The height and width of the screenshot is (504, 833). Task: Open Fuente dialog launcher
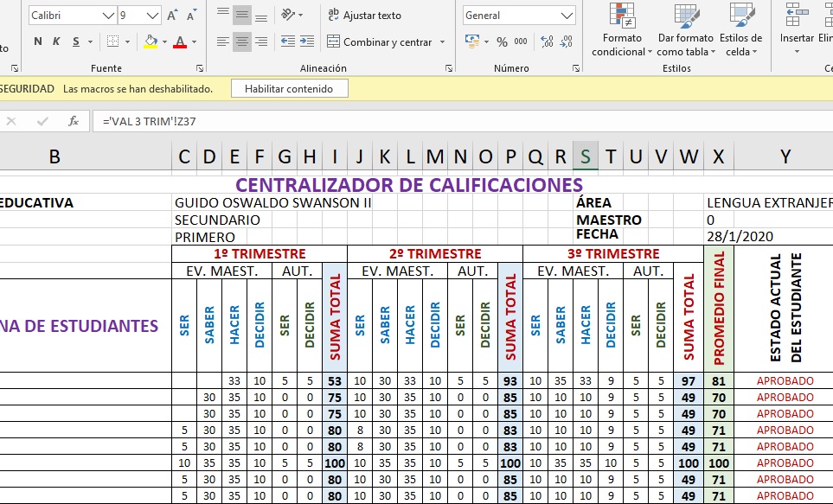pos(200,68)
